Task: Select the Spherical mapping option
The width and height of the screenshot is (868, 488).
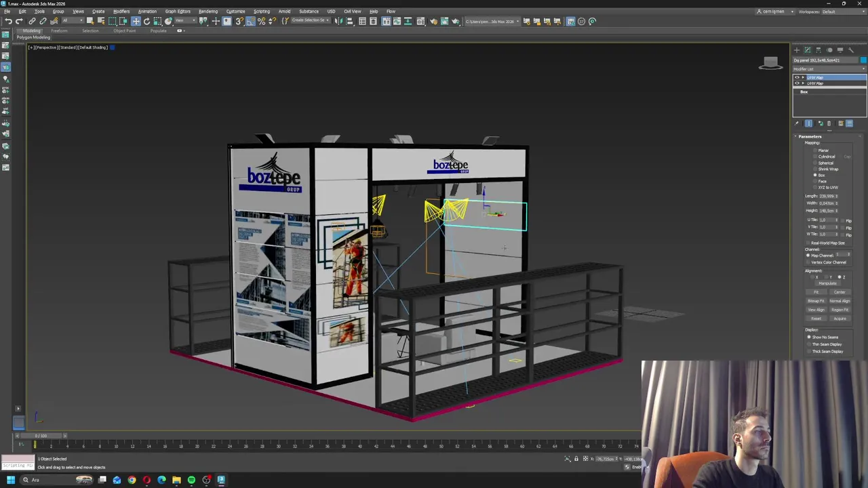Action: [816, 163]
